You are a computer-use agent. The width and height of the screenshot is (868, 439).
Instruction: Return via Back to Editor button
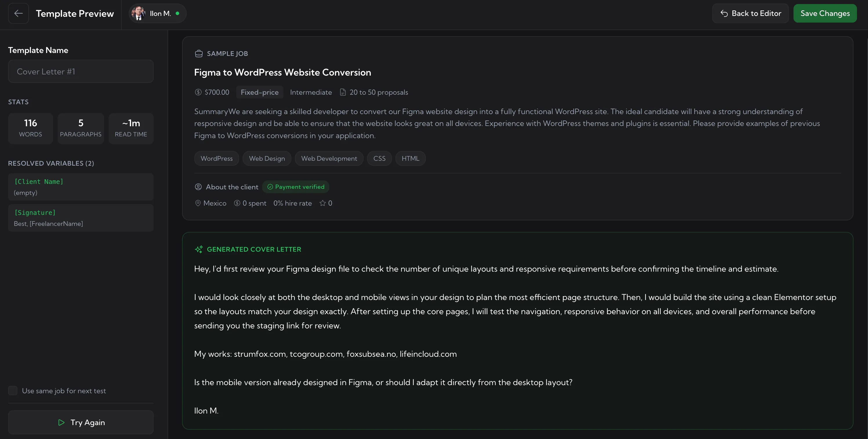click(750, 14)
